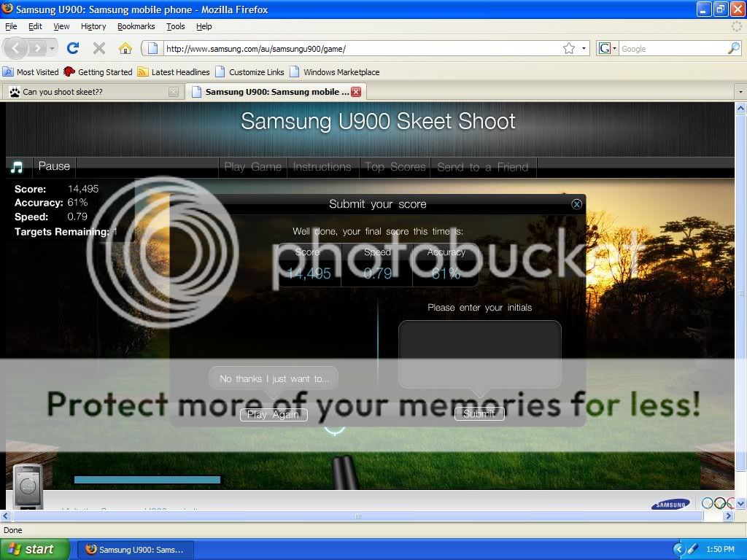Click the horizontal page scrollbar thumb
Viewport: 747px width, 560px height.
(357, 516)
